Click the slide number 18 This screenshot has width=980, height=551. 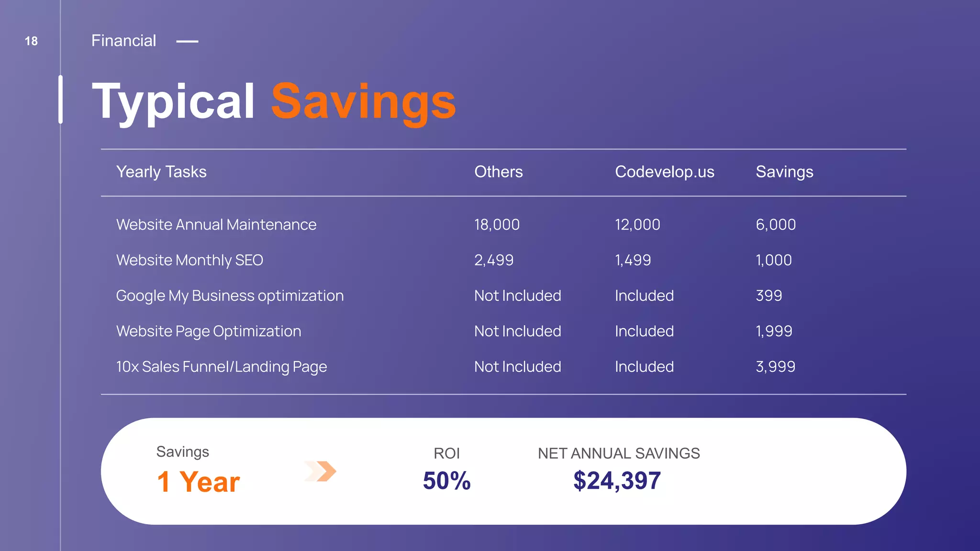pos(31,41)
